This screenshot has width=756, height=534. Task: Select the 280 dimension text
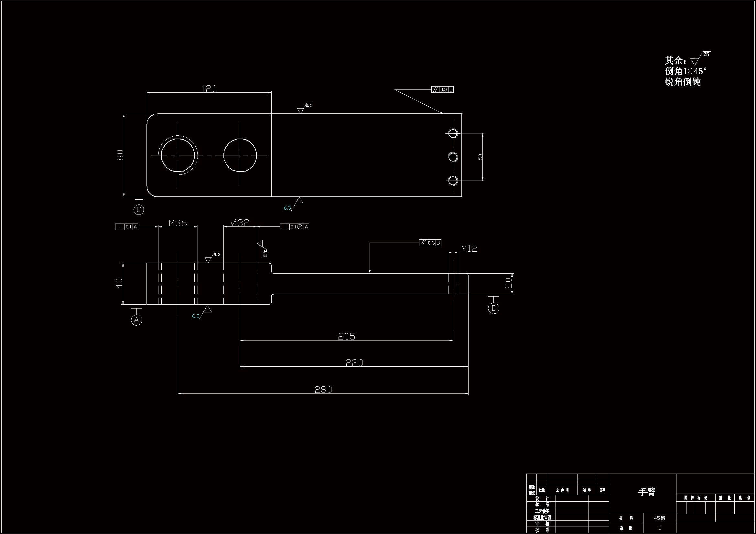tap(323, 390)
